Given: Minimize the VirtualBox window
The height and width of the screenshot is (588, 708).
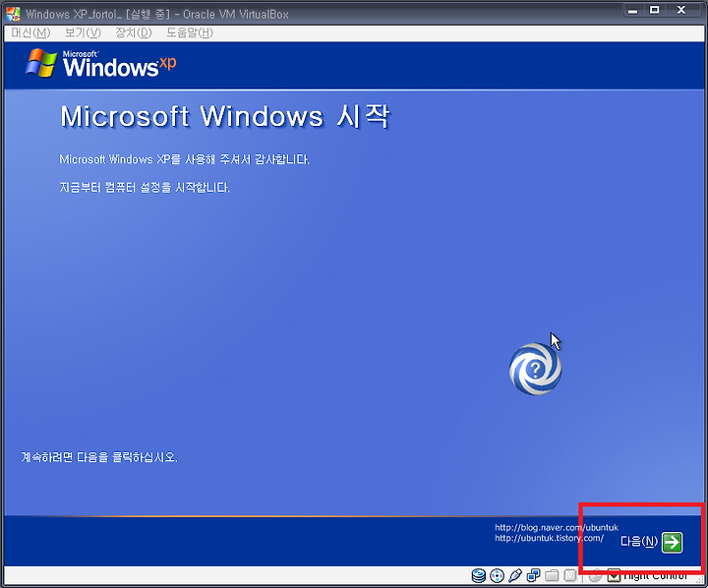Looking at the screenshot, I should point(633,11).
